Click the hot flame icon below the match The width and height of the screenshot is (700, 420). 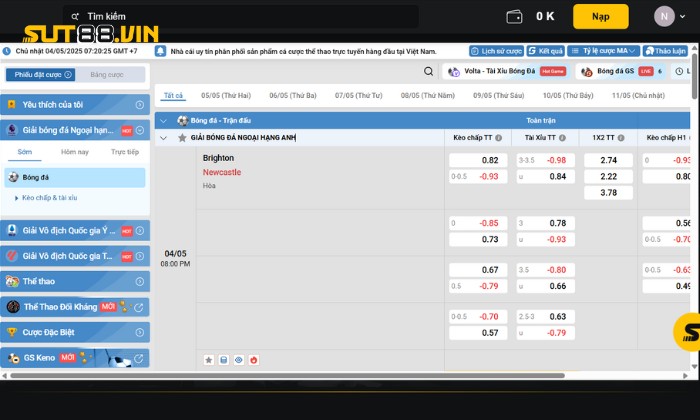(x=254, y=359)
